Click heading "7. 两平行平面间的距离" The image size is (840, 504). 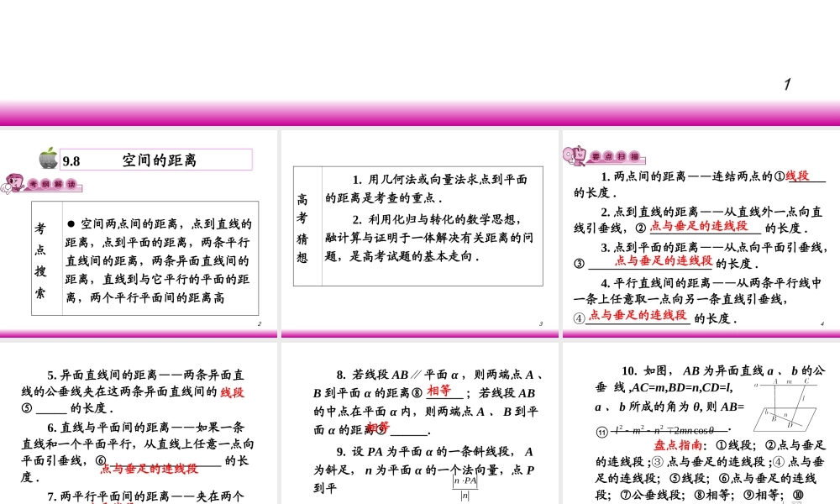[x=108, y=496]
